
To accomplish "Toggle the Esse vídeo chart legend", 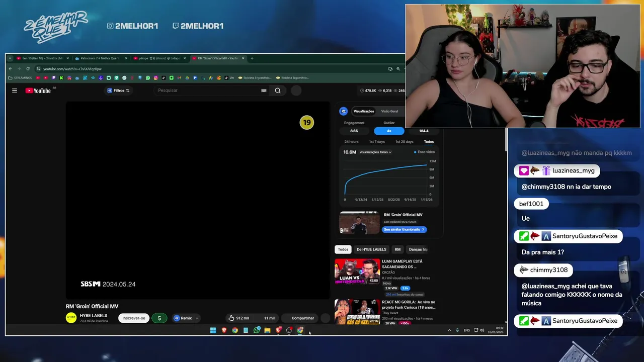I will pos(425,152).
